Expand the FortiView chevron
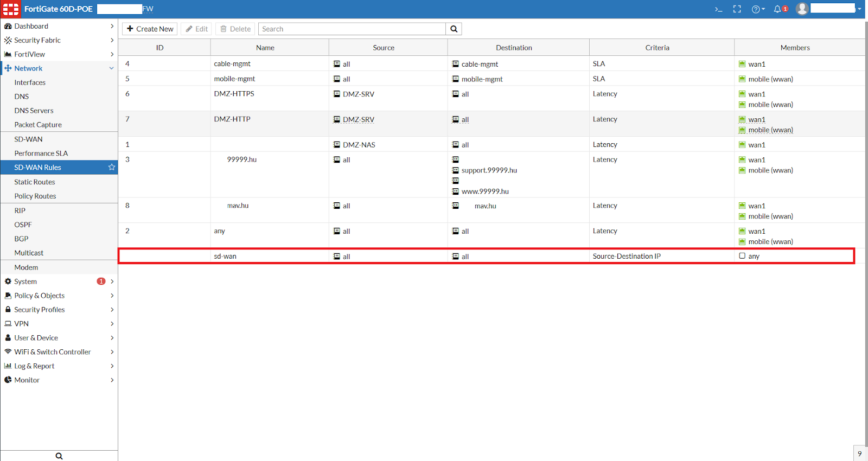 point(112,54)
